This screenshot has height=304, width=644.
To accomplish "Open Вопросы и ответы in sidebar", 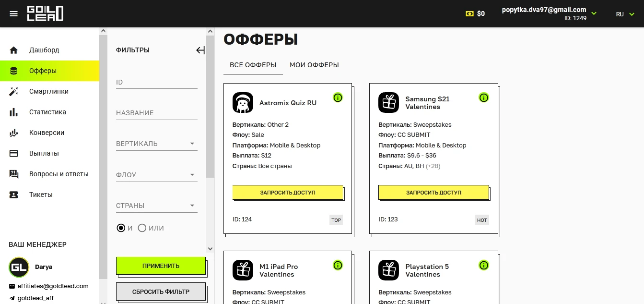I will click(x=49, y=174).
